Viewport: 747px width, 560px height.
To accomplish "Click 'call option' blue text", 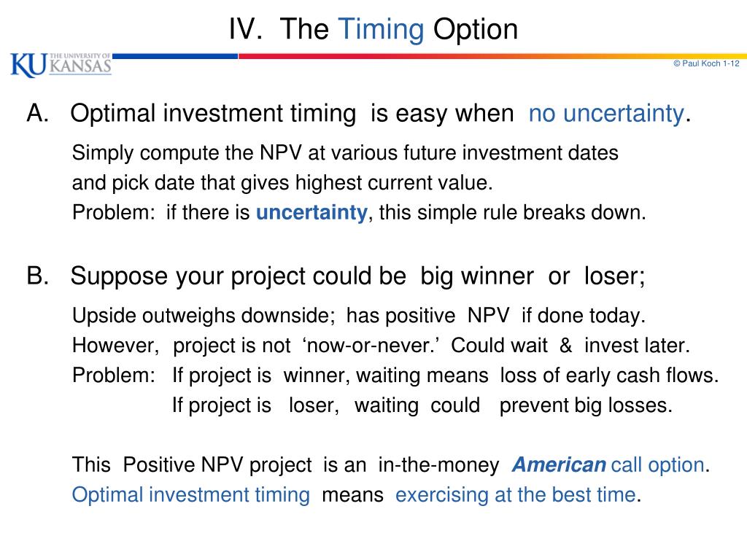I will (x=657, y=464).
